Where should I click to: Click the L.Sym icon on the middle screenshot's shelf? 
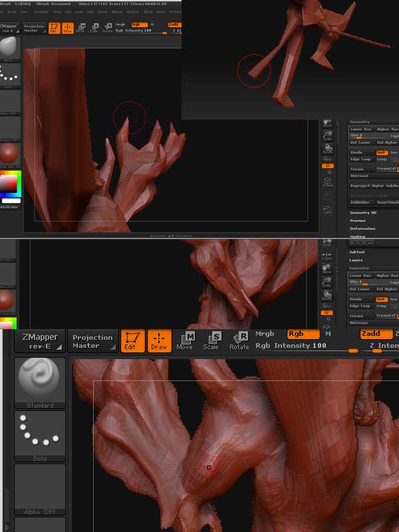[327, 255]
